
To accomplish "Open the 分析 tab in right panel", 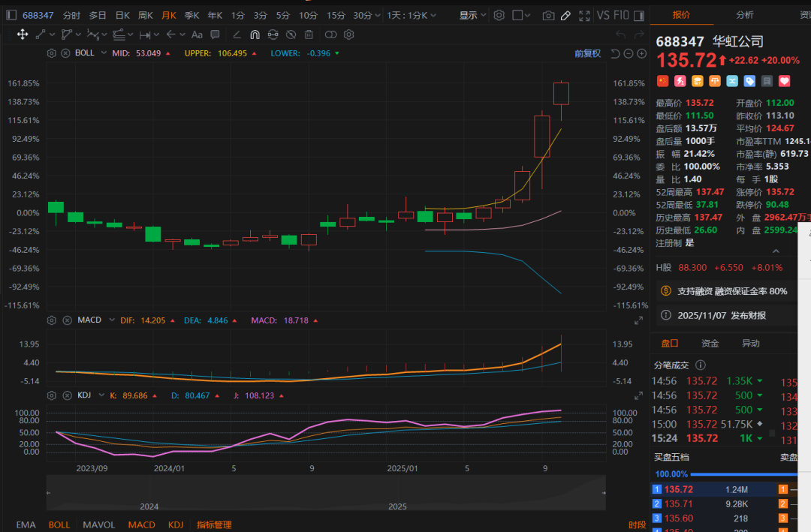I will pyautogui.click(x=745, y=15).
